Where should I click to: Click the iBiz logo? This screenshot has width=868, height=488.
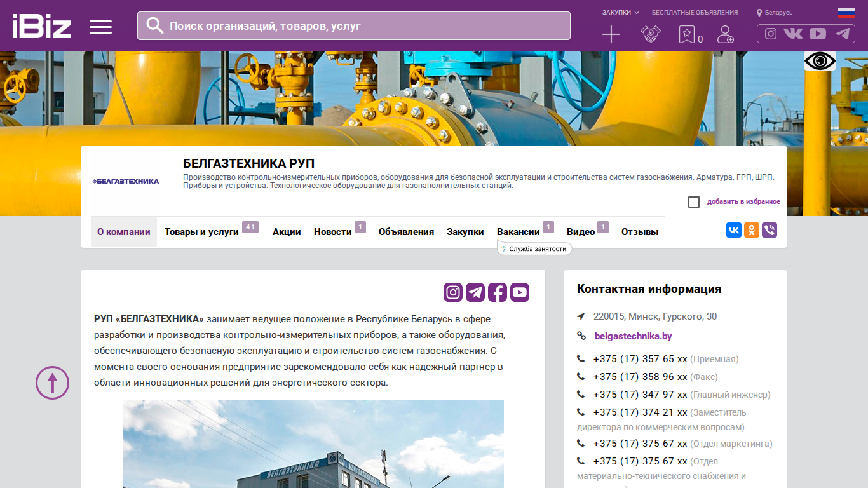(41, 26)
